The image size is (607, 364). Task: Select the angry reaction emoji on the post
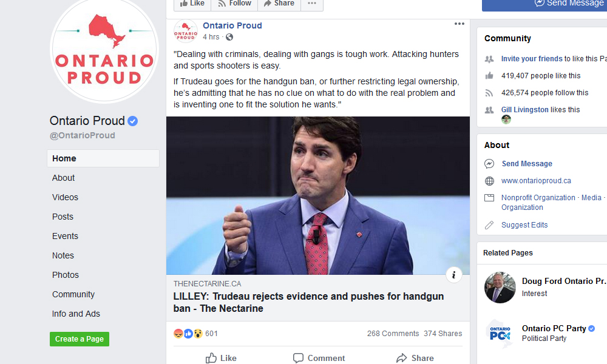[x=178, y=333]
